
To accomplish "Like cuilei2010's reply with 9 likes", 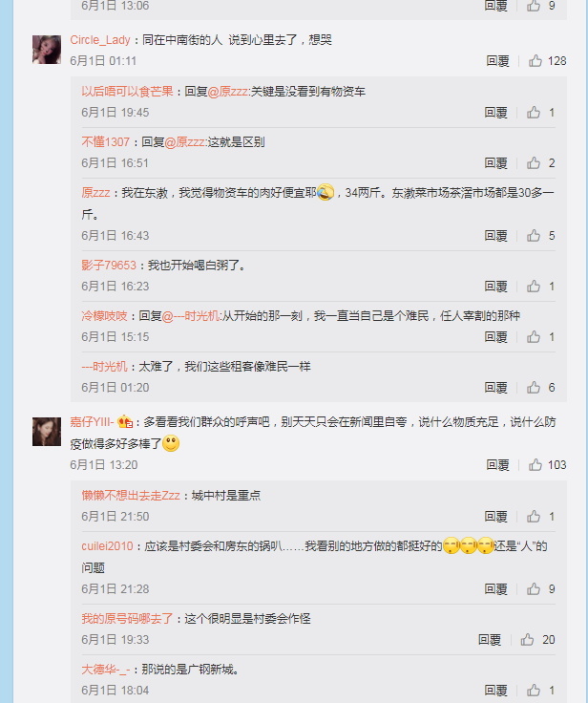I will [x=534, y=588].
